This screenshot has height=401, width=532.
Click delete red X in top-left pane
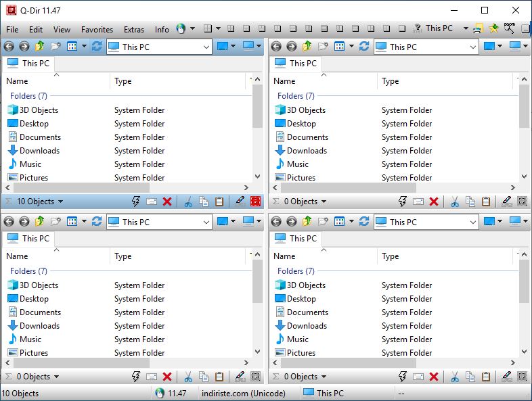point(167,202)
